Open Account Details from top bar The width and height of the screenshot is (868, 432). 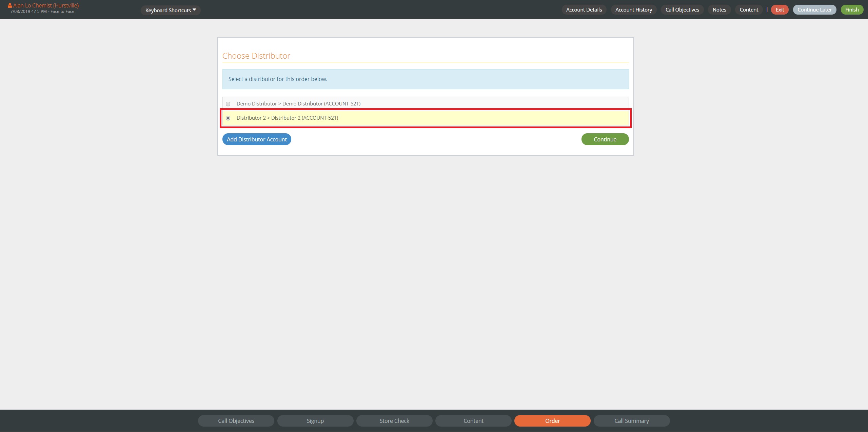(584, 10)
